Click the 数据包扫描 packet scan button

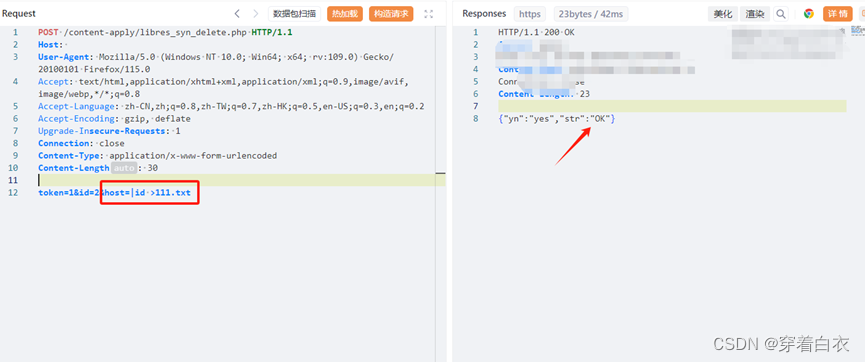(295, 14)
